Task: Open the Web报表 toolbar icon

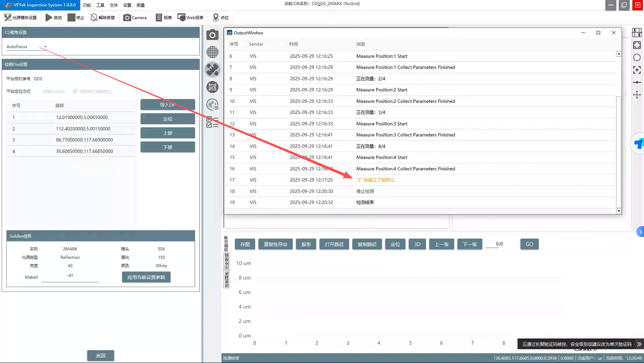Action: [x=181, y=17]
